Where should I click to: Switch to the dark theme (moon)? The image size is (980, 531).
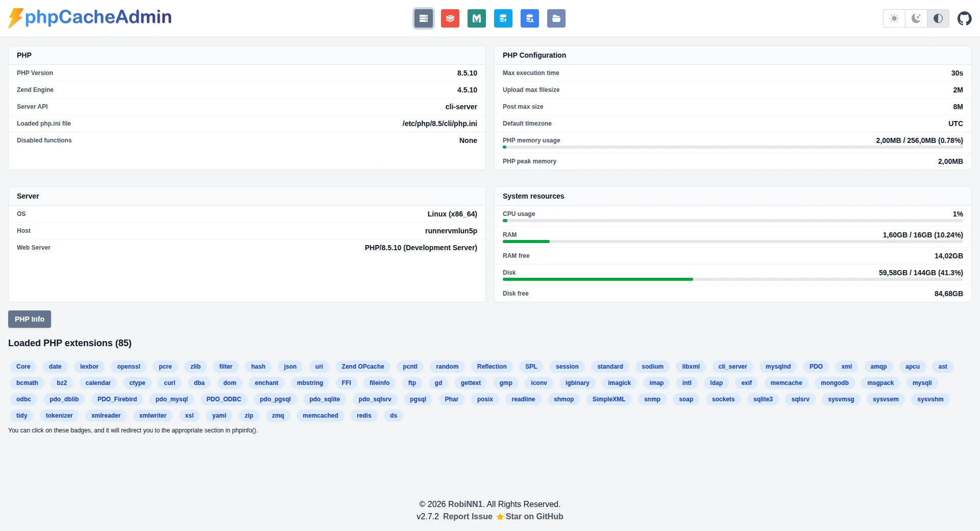pyautogui.click(x=916, y=18)
